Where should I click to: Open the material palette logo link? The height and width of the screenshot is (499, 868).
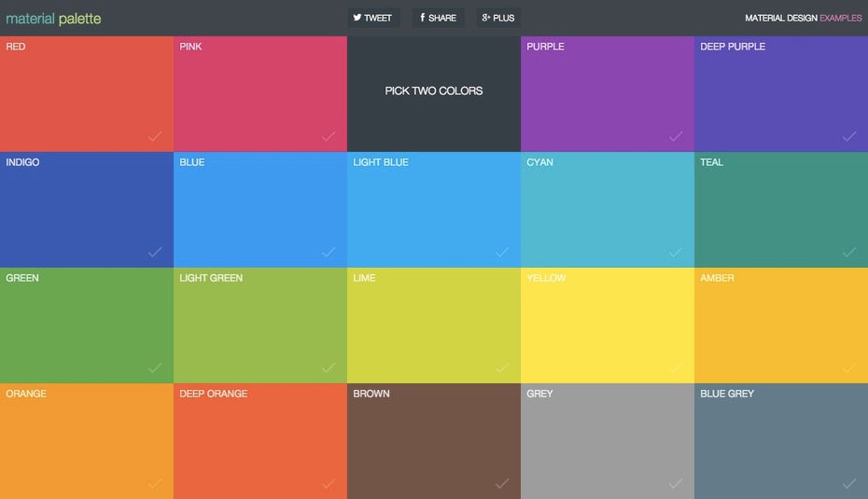tap(53, 19)
